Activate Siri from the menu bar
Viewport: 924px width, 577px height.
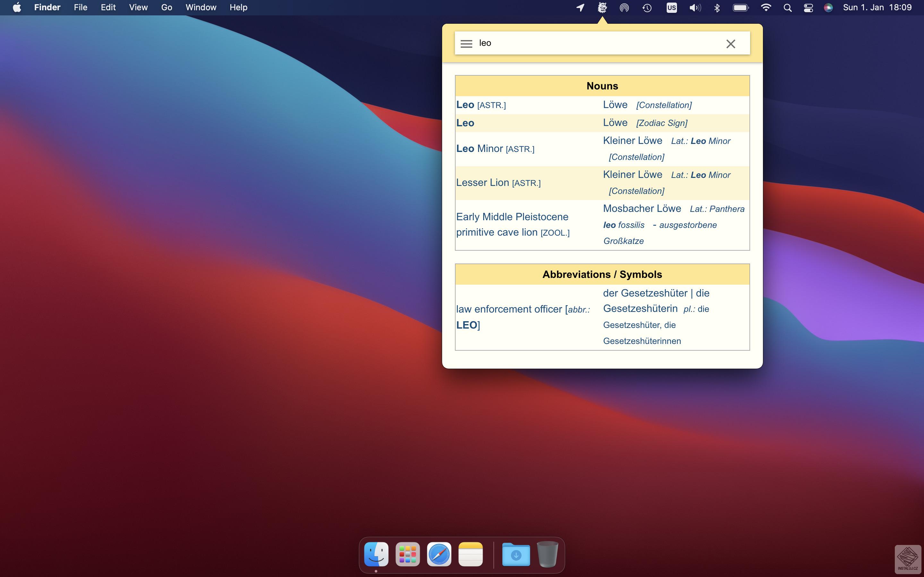click(828, 7)
